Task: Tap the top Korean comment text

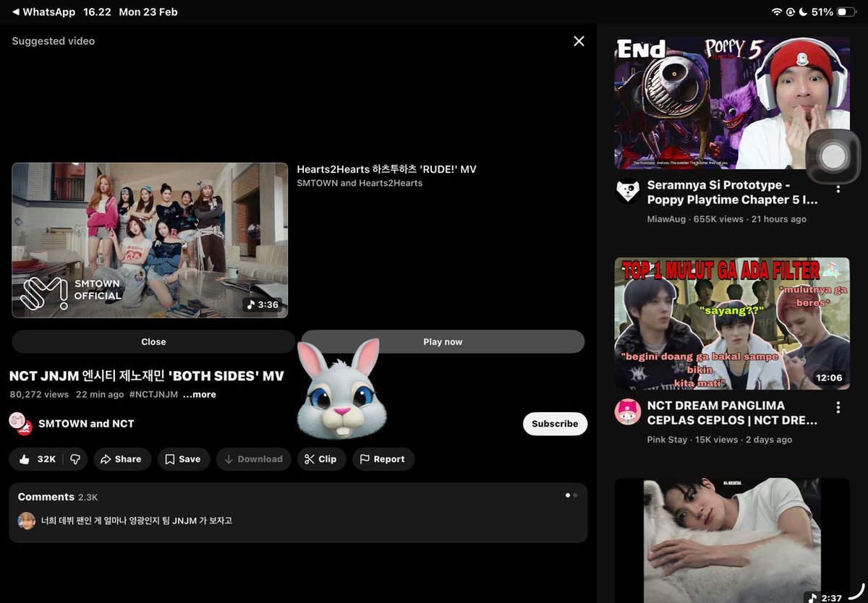Action: [137, 521]
